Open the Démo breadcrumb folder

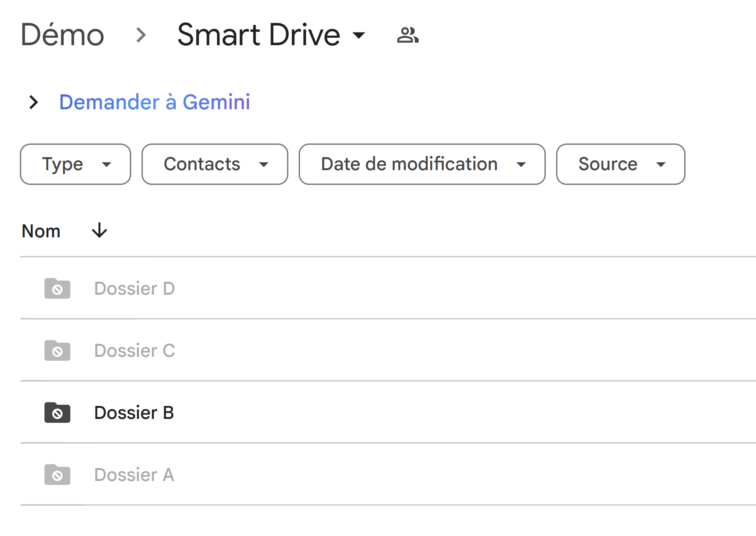click(x=63, y=35)
